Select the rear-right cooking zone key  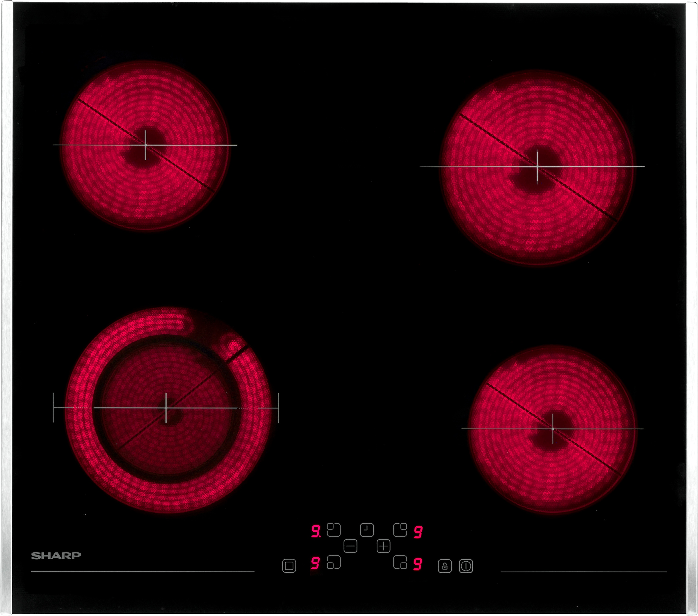coord(400,530)
